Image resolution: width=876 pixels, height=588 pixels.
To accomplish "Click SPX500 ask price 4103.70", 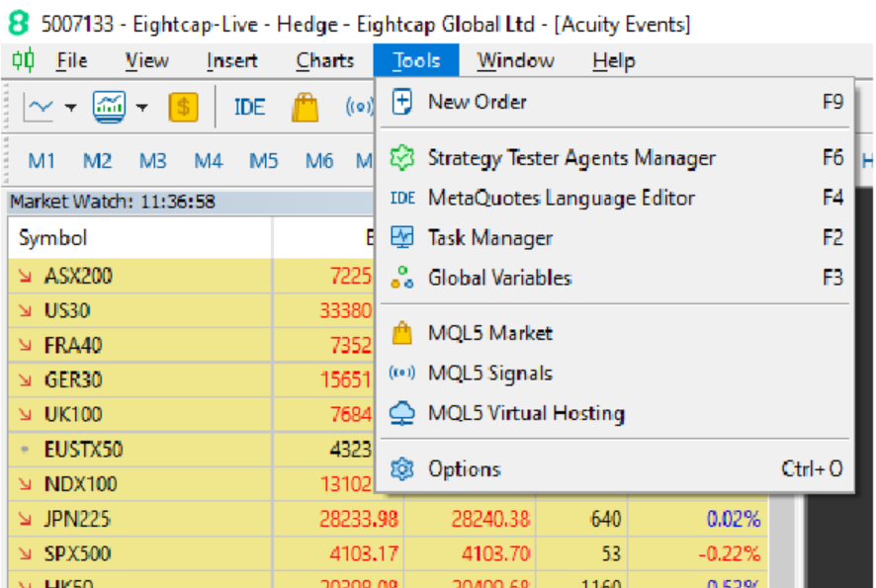I will tap(495, 554).
